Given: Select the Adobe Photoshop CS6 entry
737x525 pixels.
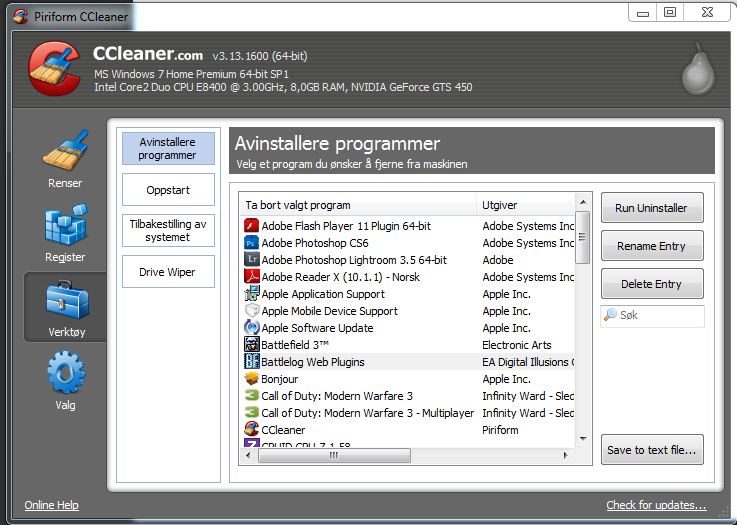Looking at the screenshot, I should 315,243.
